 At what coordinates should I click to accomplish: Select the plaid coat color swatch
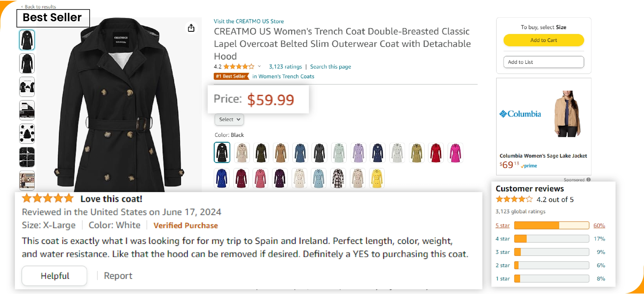click(338, 178)
